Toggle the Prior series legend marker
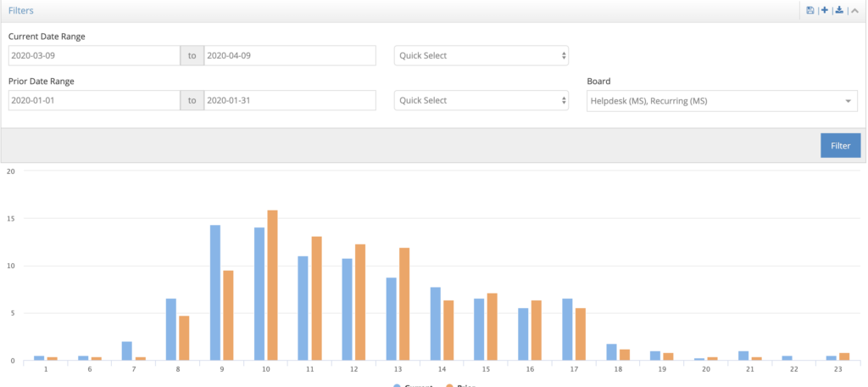Viewport: 868px width, 387px height. tap(448, 385)
